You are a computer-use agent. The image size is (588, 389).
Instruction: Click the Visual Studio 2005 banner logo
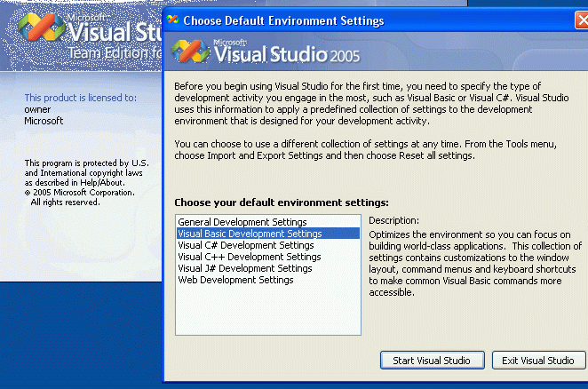[266, 52]
